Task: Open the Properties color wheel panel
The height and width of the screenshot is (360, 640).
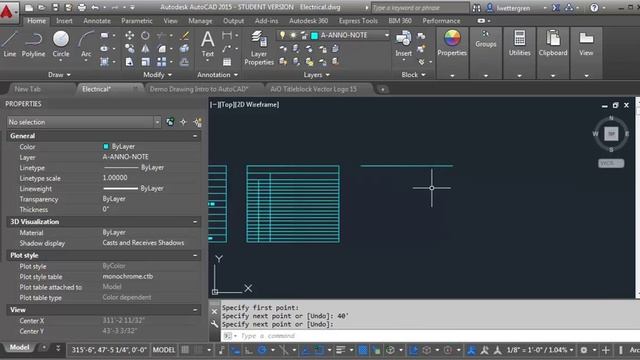Action: pos(452,43)
